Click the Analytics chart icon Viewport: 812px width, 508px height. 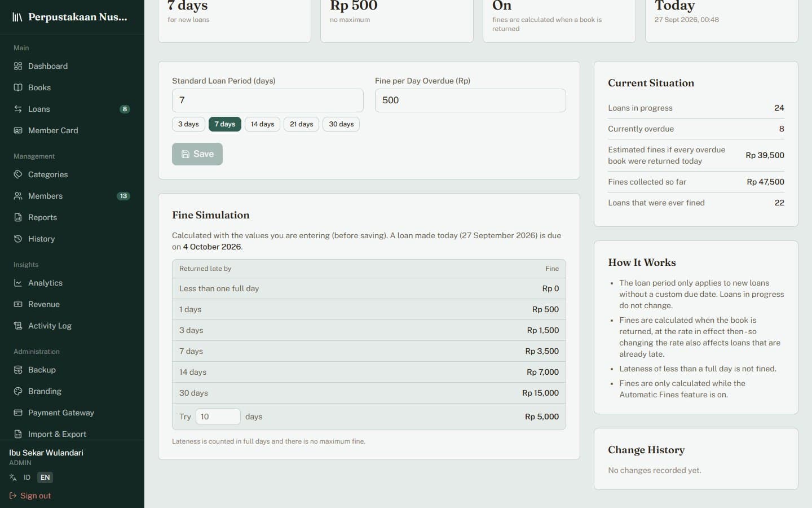coord(18,283)
